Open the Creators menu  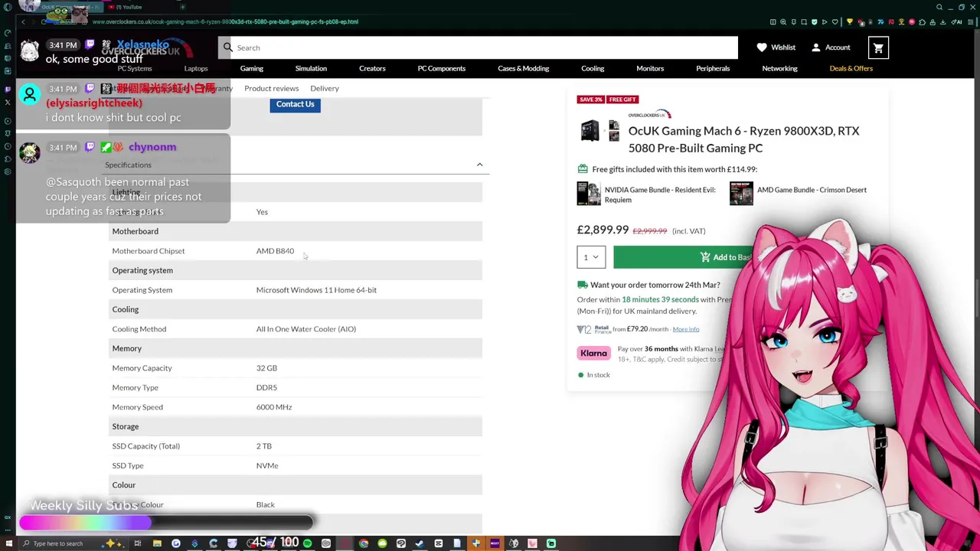tap(372, 68)
